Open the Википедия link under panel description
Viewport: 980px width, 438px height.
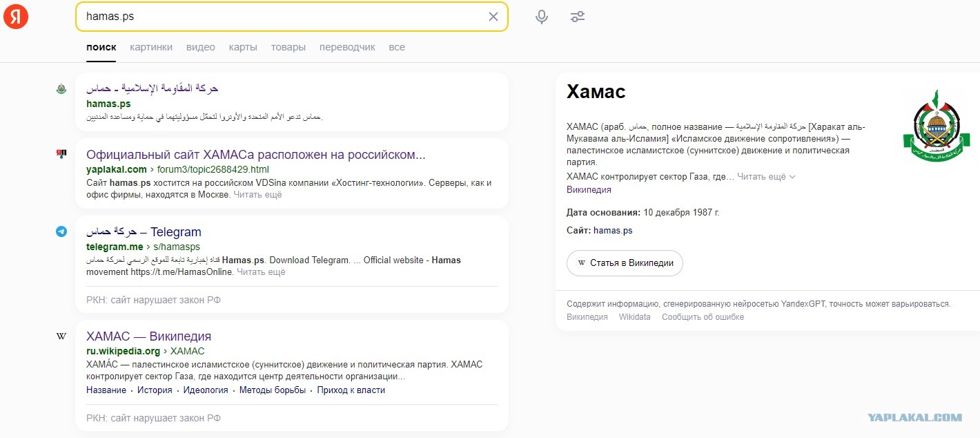tap(589, 190)
